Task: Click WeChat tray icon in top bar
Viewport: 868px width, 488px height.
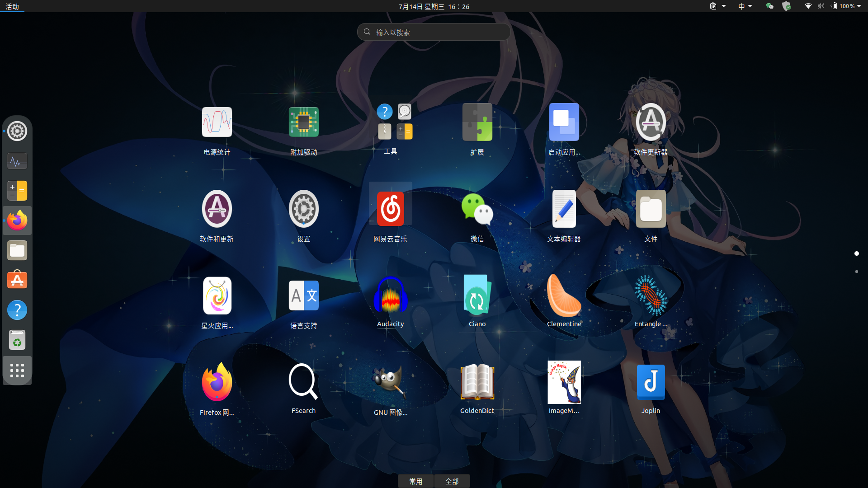Action: coord(769,6)
